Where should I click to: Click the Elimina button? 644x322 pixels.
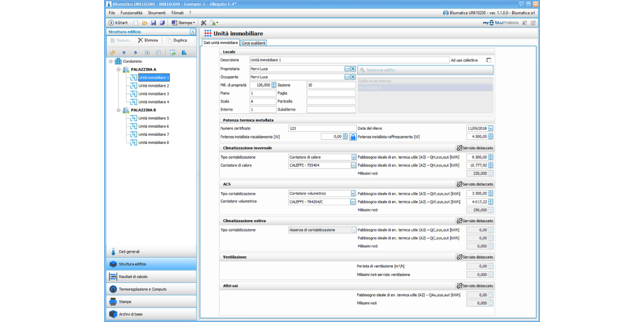click(x=148, y=40)
